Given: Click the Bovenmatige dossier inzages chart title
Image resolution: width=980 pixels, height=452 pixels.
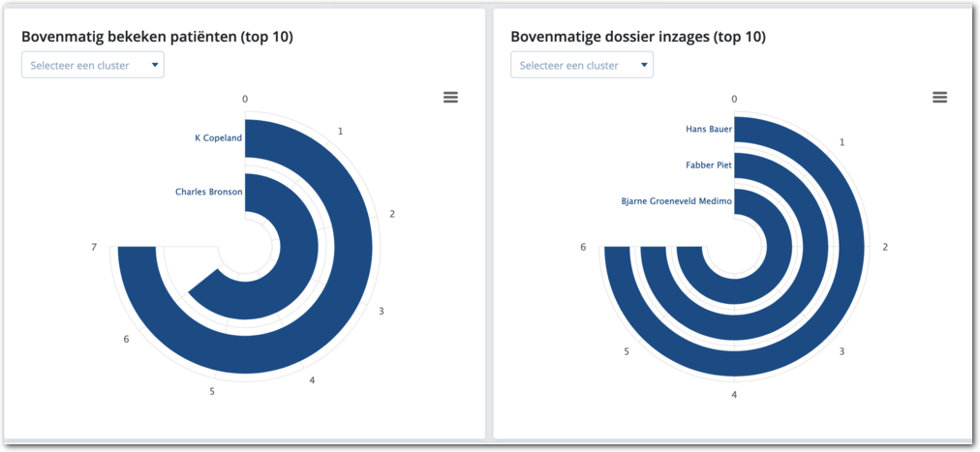Looking at the screenshot, I should (x=637, y=37).
